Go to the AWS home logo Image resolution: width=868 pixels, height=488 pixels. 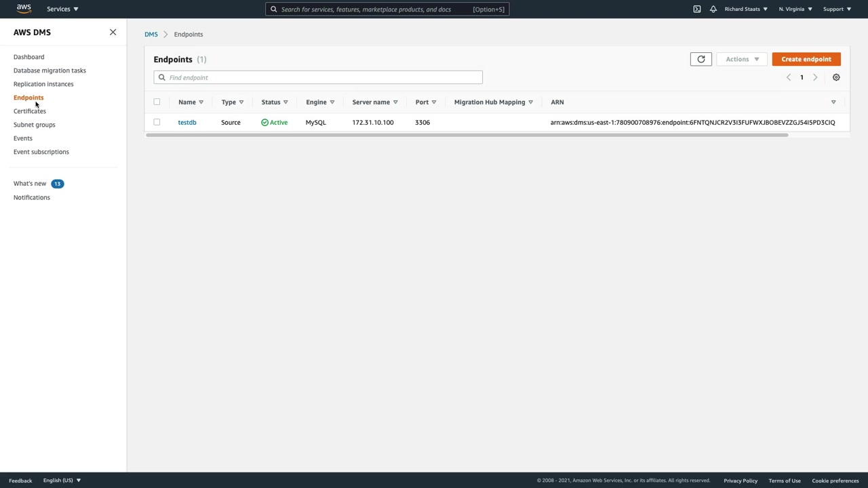pos(24,9)
